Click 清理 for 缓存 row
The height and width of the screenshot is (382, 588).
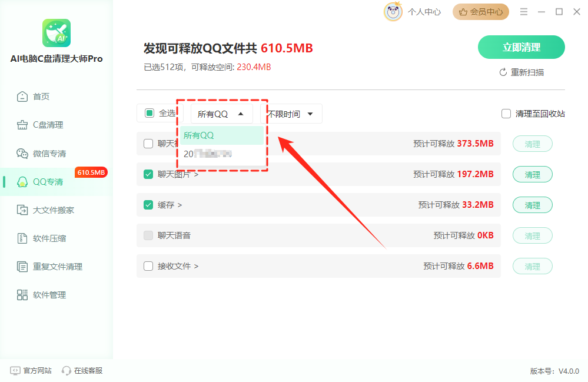[x=533, y=205]
